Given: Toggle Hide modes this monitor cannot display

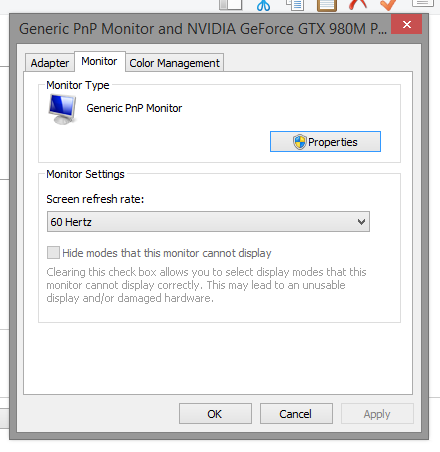Looking at the screenshot, I should point(53,253).
